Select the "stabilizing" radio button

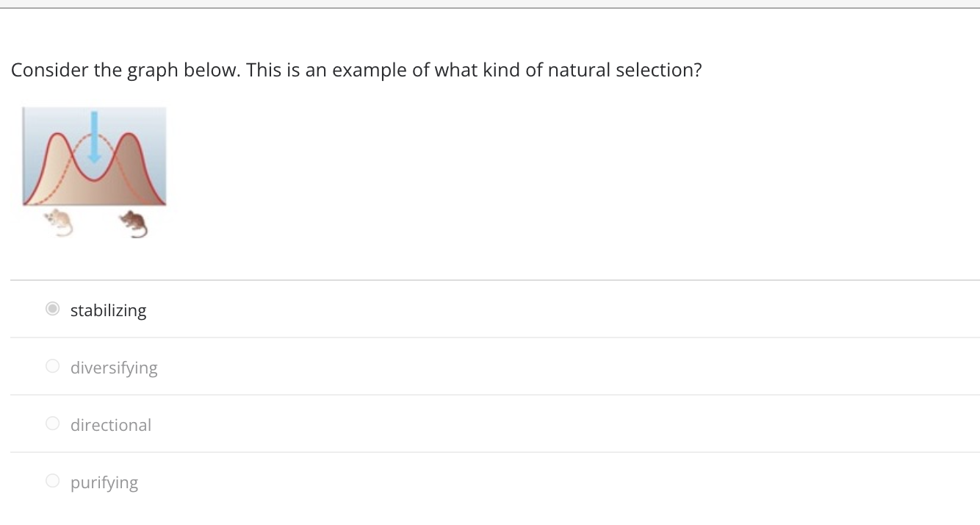[52, 310]
